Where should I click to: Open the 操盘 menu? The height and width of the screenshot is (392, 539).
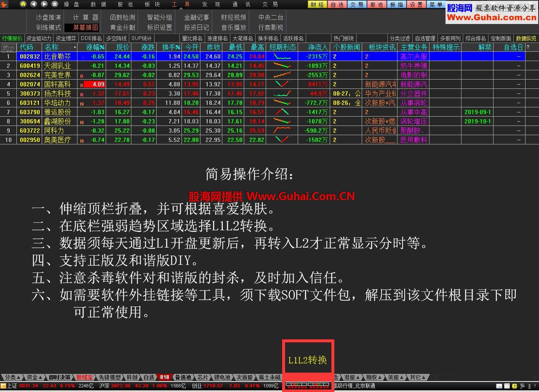(72, 4)
